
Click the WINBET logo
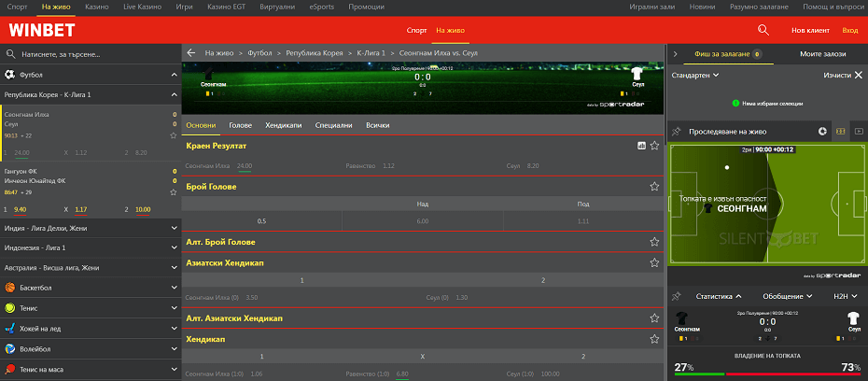pos(35,30)
